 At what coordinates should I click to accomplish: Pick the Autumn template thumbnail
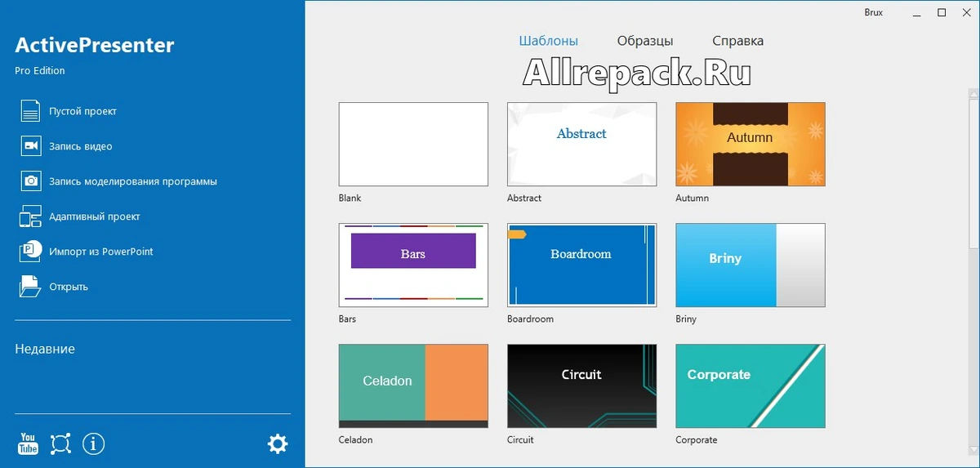751,145
